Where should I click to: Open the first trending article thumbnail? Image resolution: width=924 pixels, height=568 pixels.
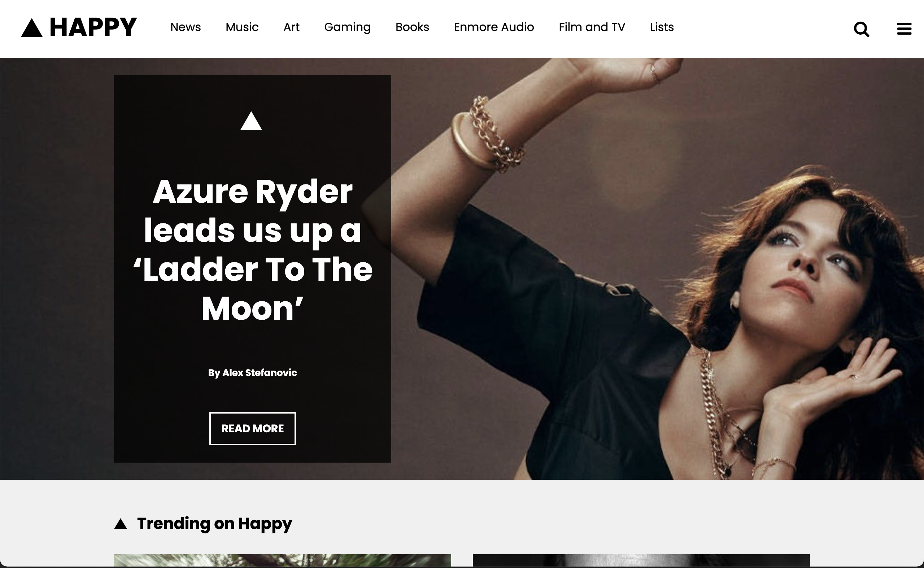click(282, 560)
